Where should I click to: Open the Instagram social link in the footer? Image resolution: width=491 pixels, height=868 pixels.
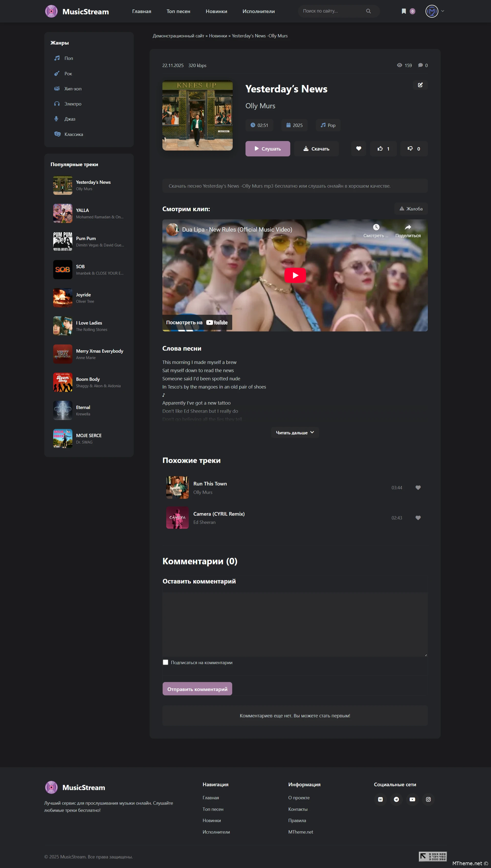pyautogui.click(x=428, y=799)
